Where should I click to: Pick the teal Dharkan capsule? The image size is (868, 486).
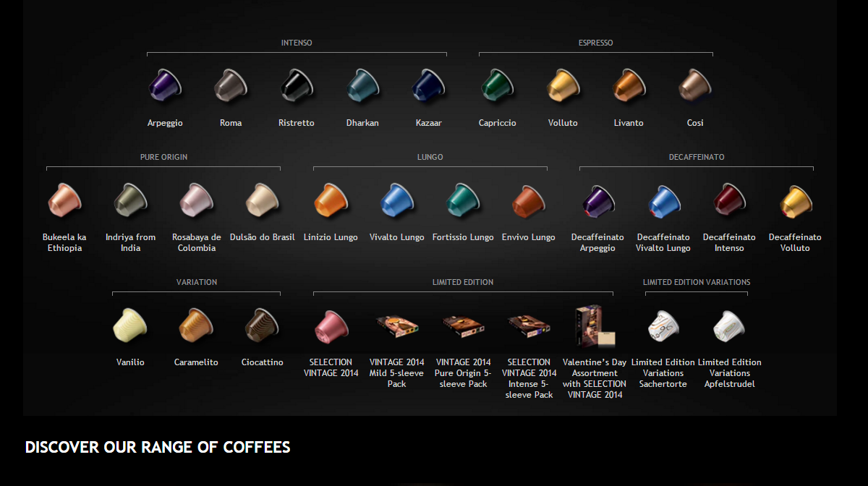362,85
